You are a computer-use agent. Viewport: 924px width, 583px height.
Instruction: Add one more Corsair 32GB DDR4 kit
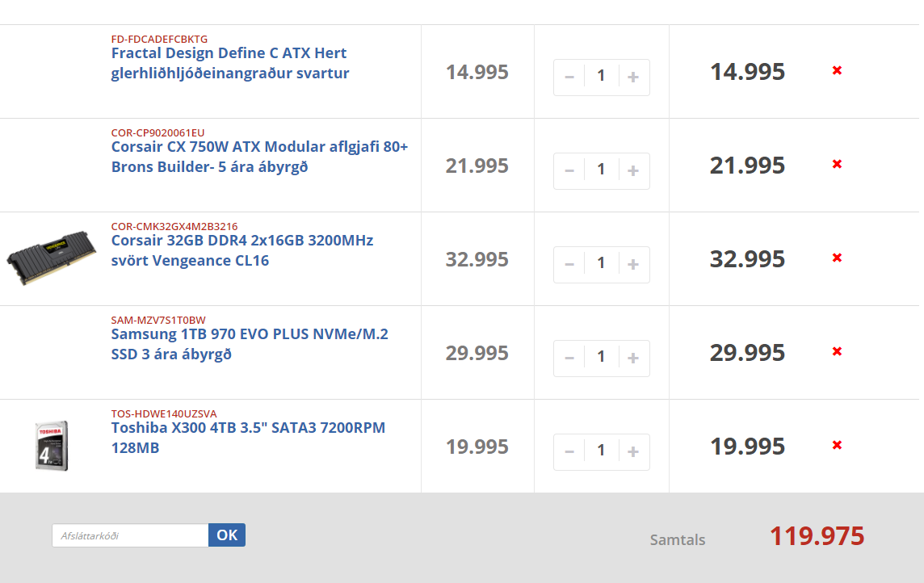(633, 264)
